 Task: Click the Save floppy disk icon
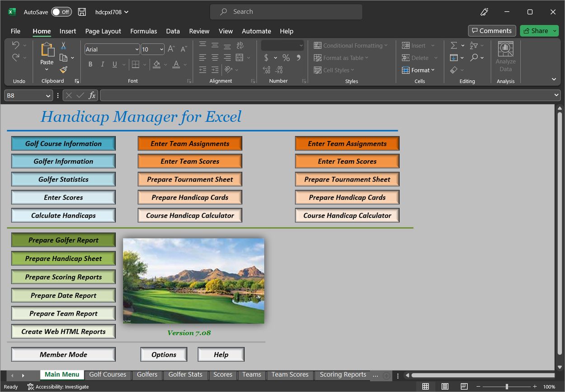tap(82, 12)
